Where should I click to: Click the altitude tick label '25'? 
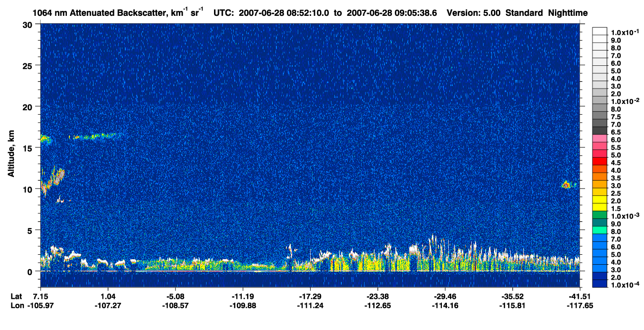coord(28,66)
